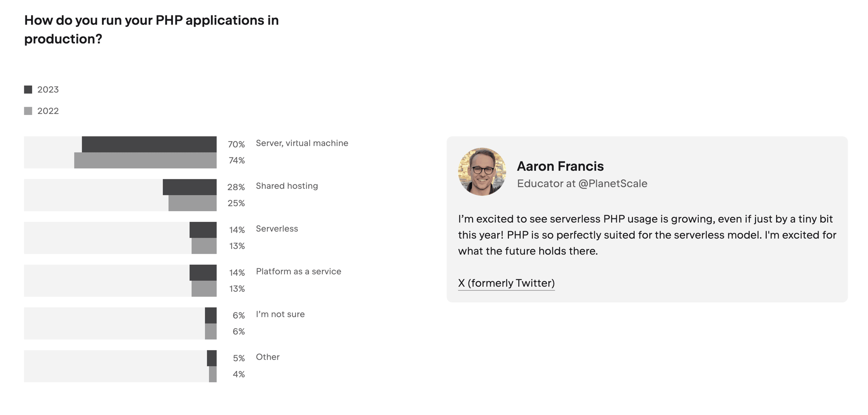Viewport: 868px width, 415px height.
Task: Click the Aaron Francis name heading
Action: (560, 166)
